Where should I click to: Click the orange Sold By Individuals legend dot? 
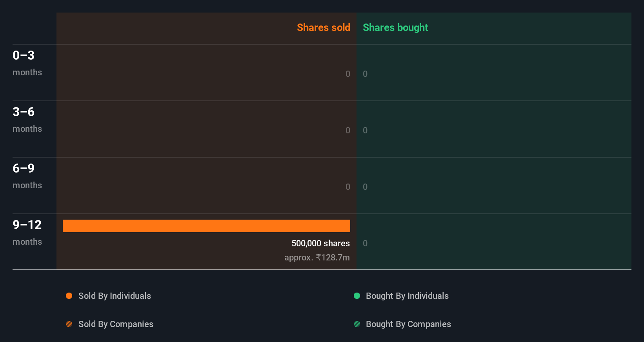click(x=69, y=296)
